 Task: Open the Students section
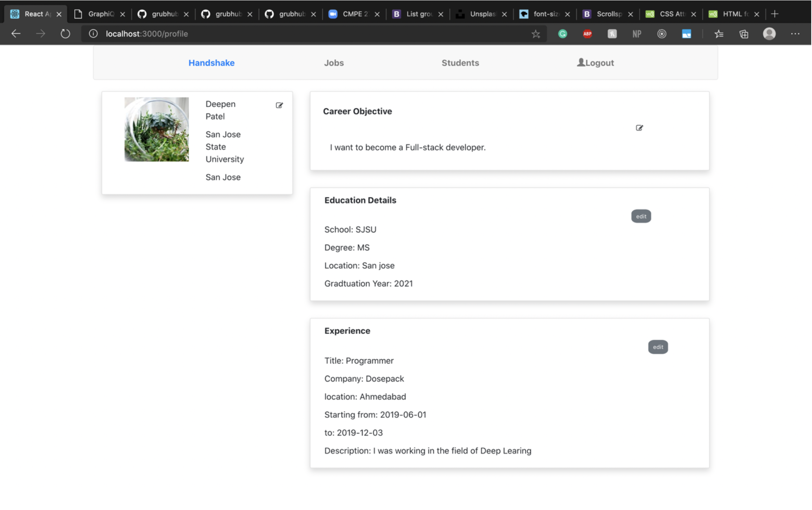(x=460, y=63)
